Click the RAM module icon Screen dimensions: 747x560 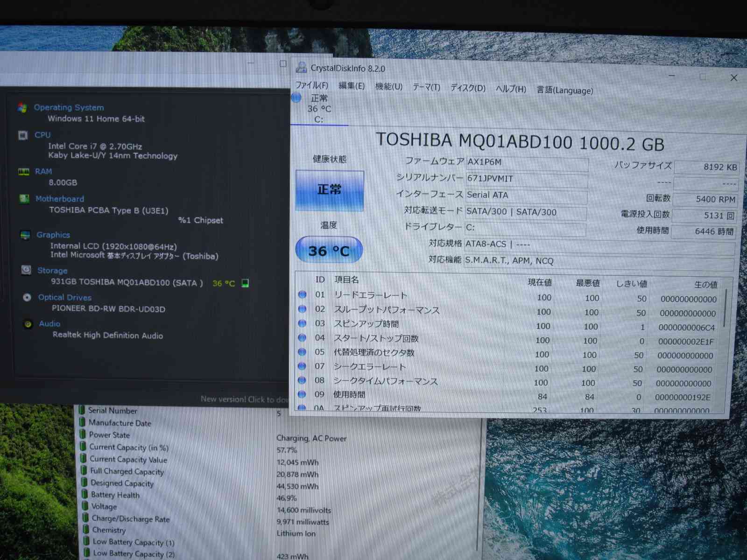23,172
